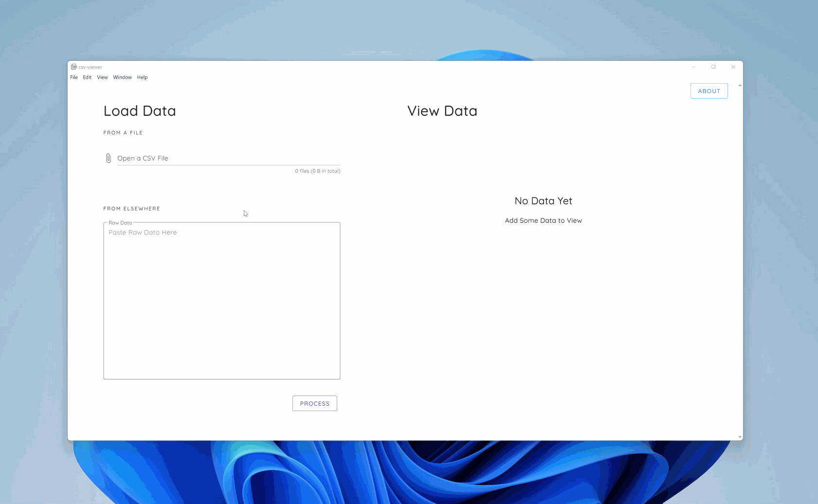
Task: Click the scrollbar up arrow
Action: coord(740,86)
